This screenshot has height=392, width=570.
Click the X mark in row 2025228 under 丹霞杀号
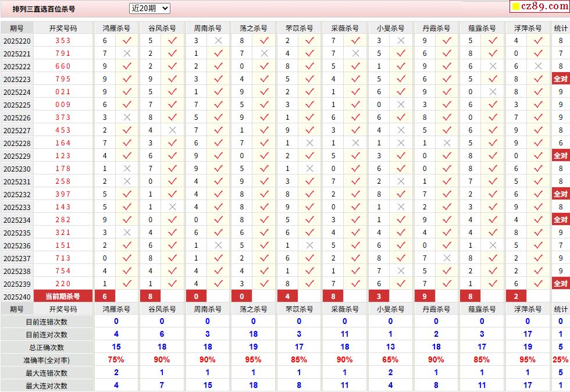click(447, 143)
